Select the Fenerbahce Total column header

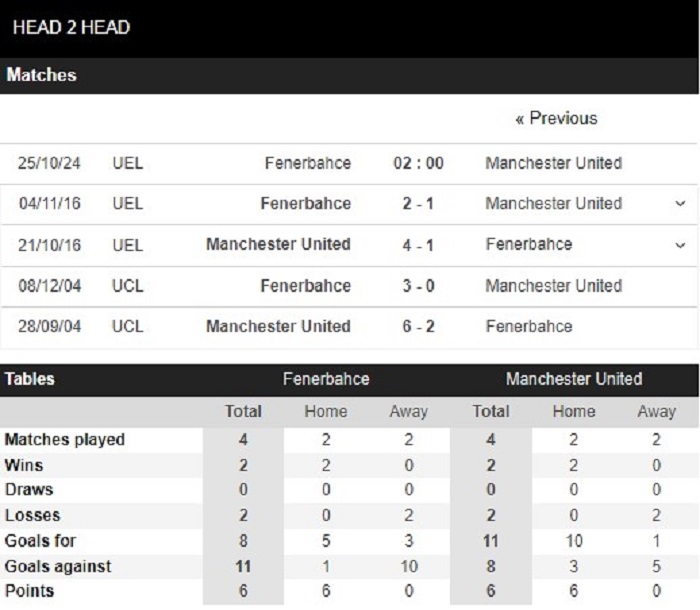[x=243, y=411]
